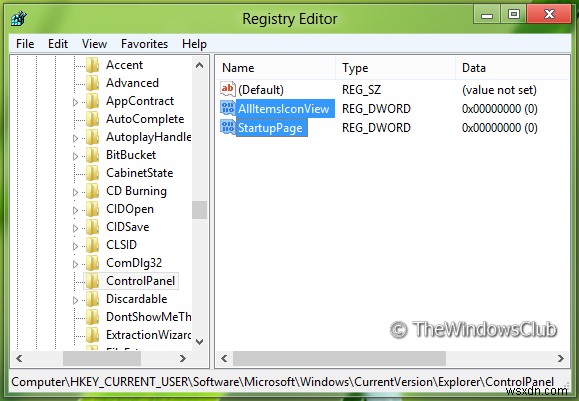Click the ExtractionWizard folder icon
Viewport: 579px width, 401px height.
click(x=92, y=335)
